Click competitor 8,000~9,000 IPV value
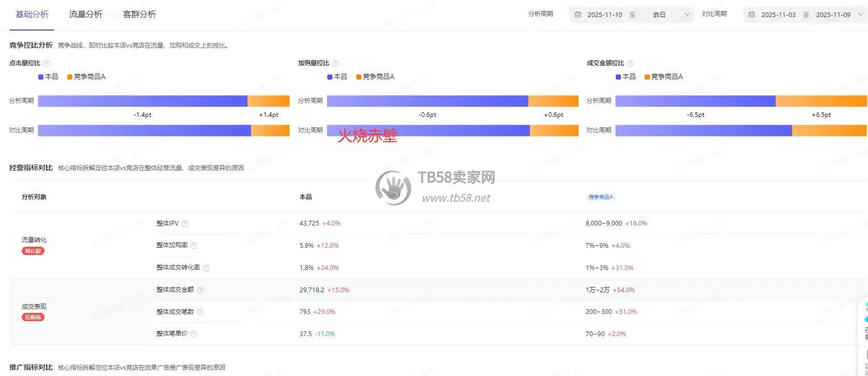Viewport: 868px width, 376px height. (604, 223)
